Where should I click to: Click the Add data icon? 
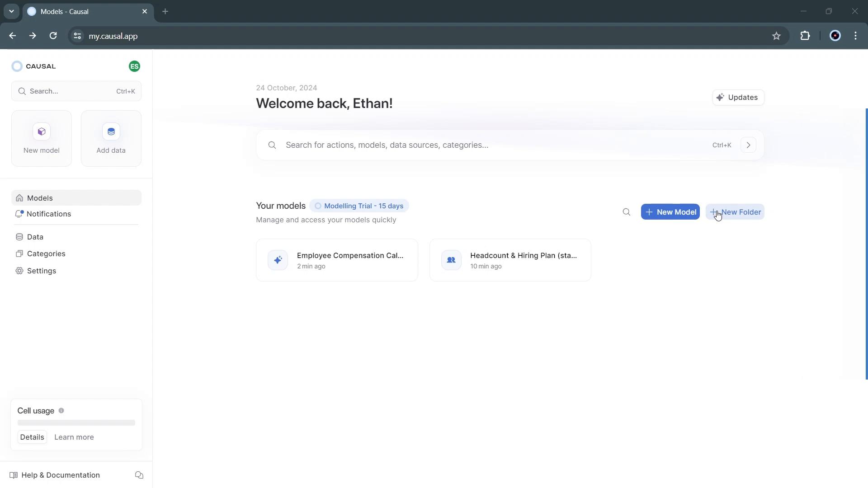[x=112, y=131]
